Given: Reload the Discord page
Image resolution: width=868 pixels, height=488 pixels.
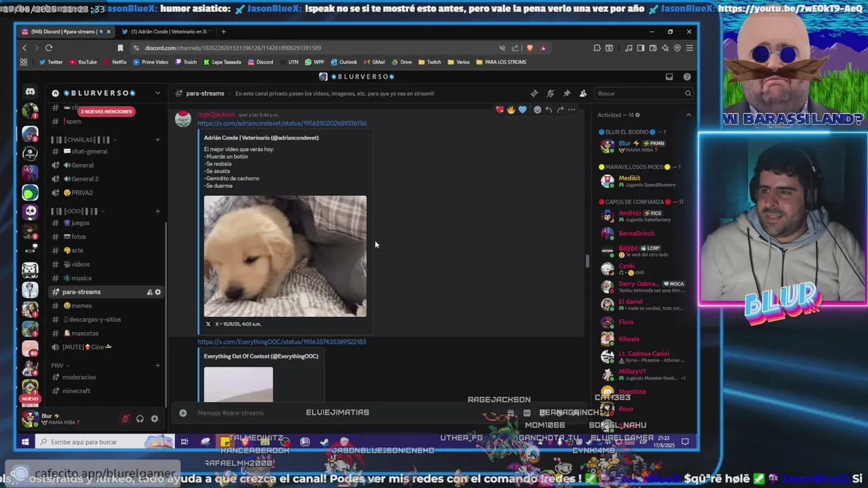Looking at the screenshot, I should point(49,47).
